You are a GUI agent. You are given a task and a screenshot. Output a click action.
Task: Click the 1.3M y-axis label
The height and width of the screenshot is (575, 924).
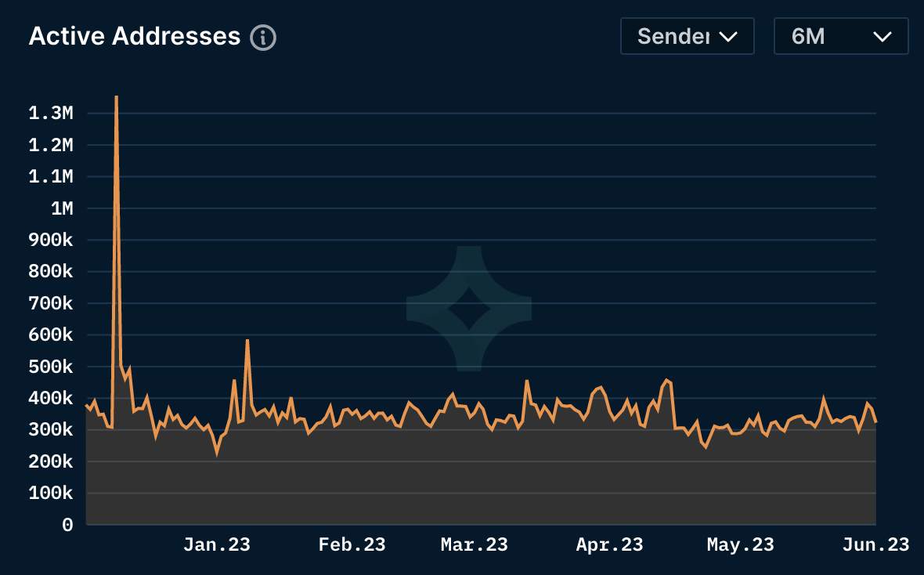(x=51, y=114)
